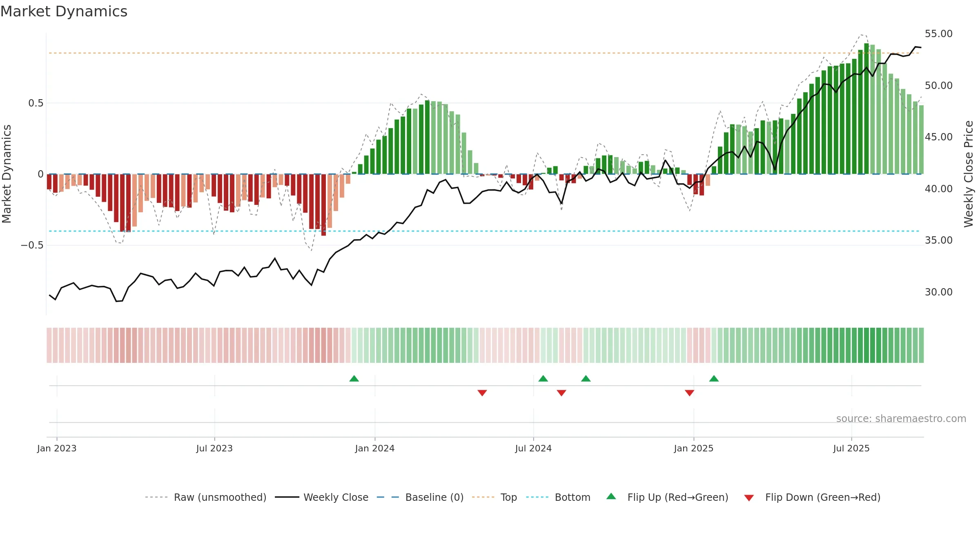This screenshot has width=980, height=551.
Task: Click the red flip-down marker just before Jan 2025
Action: coord(690,393)
